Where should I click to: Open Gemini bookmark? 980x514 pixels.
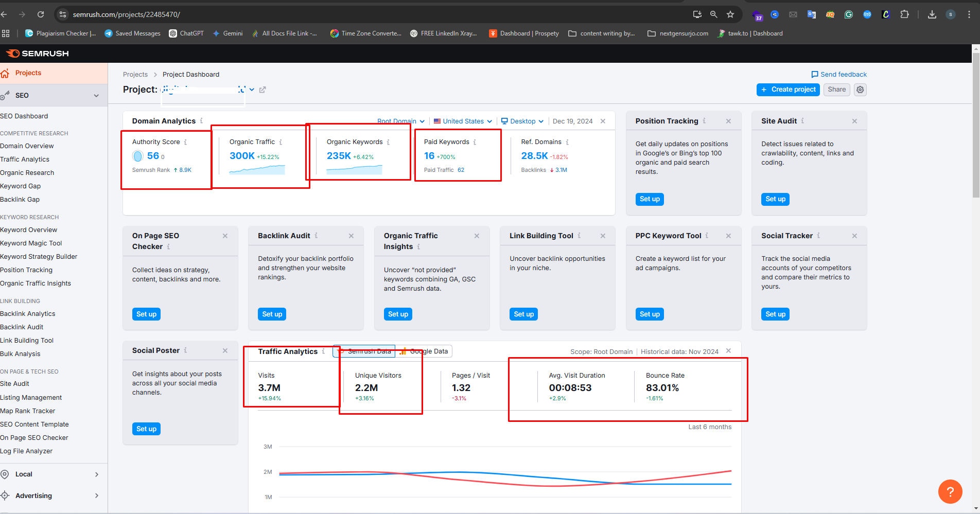pos(227,33)
